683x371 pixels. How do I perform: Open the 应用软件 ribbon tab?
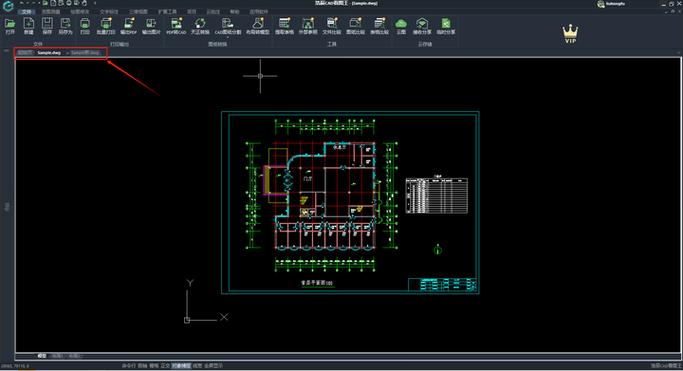(x=259, y=12)
